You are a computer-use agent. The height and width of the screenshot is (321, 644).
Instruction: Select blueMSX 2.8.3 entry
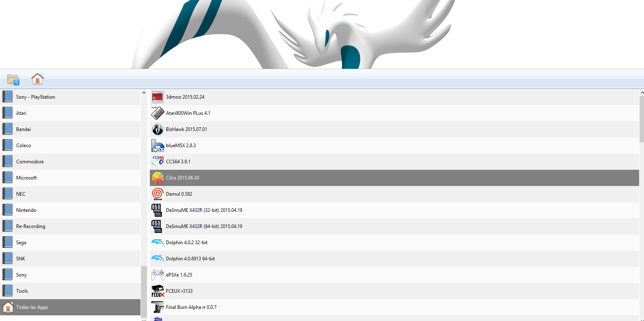(x=394, y=146)
